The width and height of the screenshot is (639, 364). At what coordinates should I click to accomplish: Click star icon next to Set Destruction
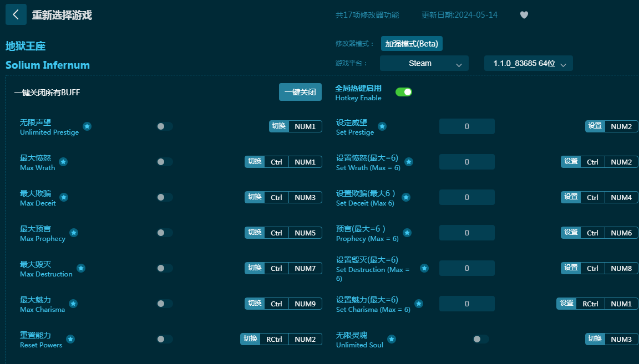[x=424, y=268]
